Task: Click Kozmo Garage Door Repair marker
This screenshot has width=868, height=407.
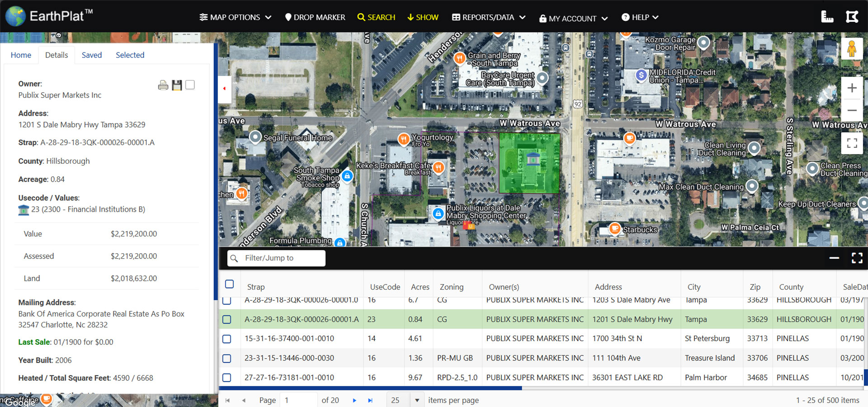Action: [x=703, y=43]
